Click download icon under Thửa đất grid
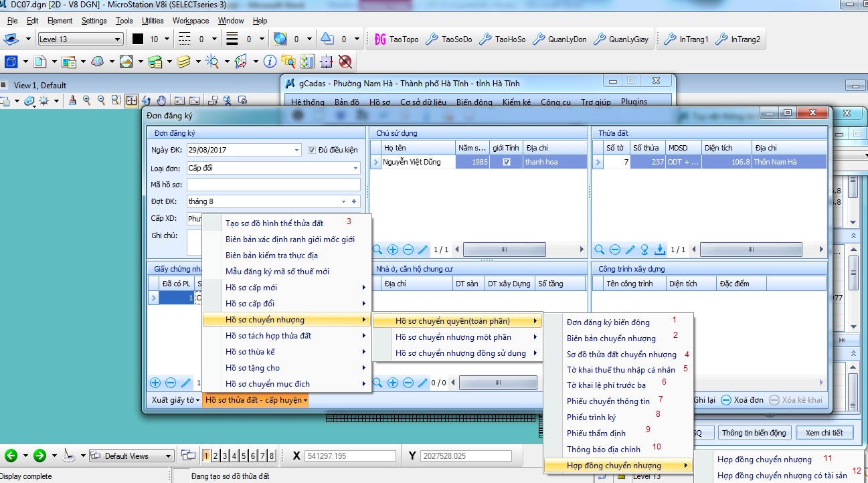868x483 pixels. pos(660,250)
